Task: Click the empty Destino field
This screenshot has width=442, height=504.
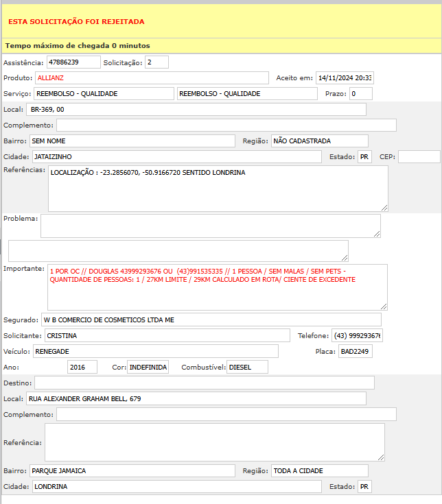Action: coord(204,383)
